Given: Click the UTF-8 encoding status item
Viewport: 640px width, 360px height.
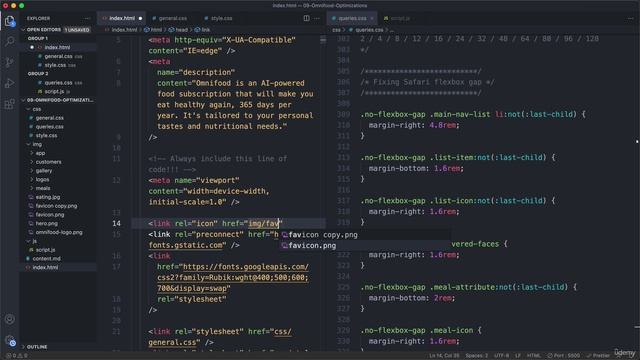Looking at the screenshot, I should (x=501, y=356).
